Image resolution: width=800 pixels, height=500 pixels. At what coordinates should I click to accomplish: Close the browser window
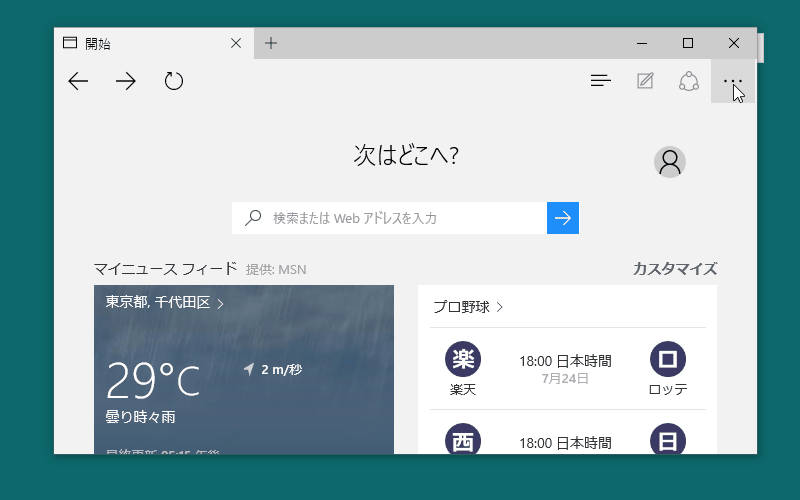pos(734,43)
